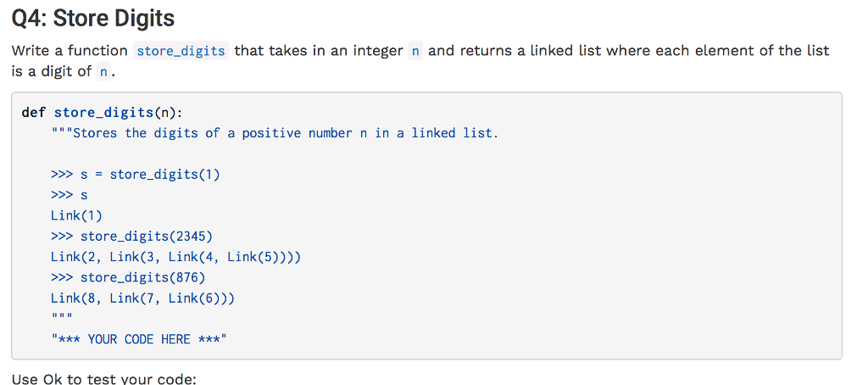Click the docstring description line
This screenshot has width=868, height=385.
tap(275, 133)
